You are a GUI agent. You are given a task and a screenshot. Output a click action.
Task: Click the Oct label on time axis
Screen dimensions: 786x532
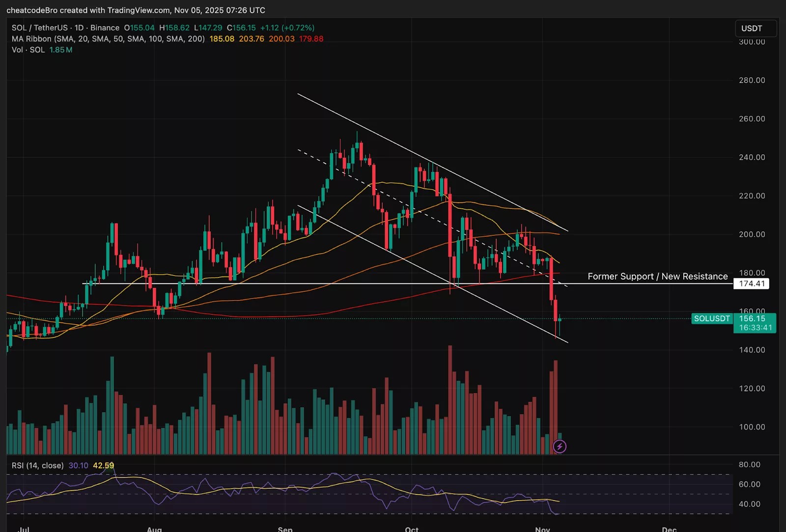(412, 529)
